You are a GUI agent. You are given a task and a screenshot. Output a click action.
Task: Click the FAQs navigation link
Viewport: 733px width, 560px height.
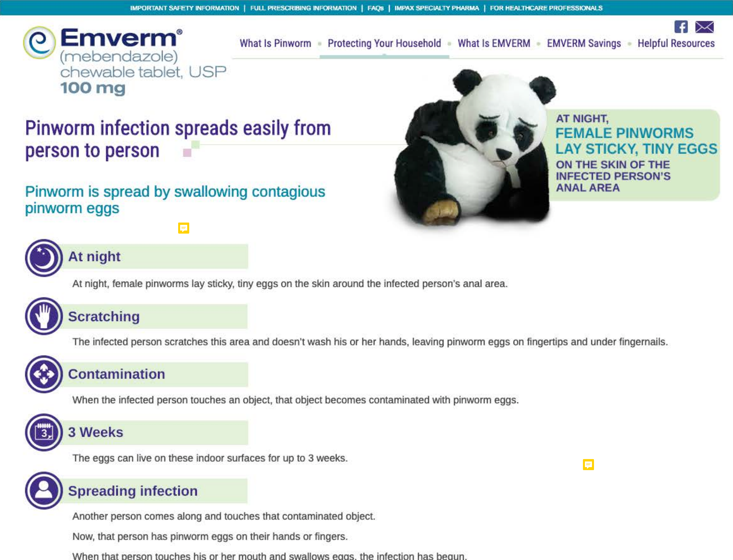(x=376, y=8)
